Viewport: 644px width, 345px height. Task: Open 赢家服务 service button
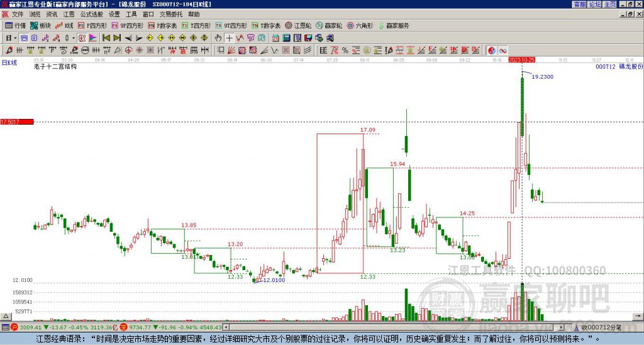[394, 25]
